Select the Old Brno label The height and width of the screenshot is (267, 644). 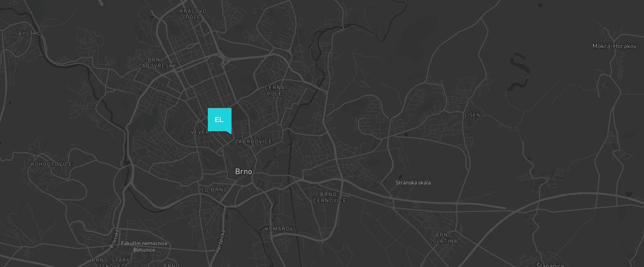(212, 190)
